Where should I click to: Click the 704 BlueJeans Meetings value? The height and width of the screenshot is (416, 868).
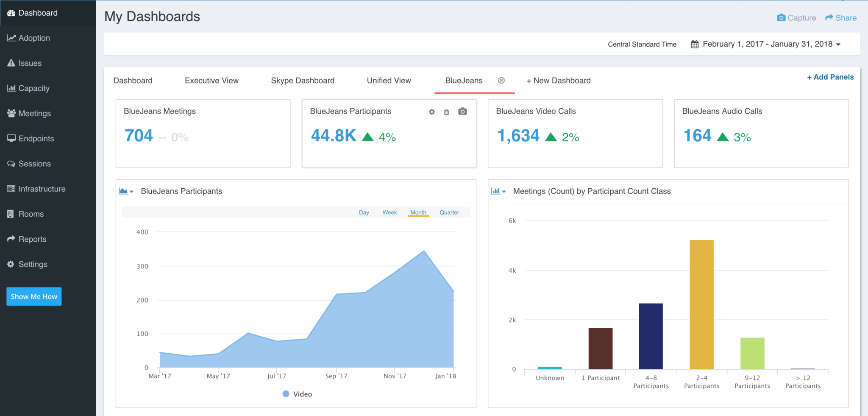pyautogui.click(x=139, y=136)
